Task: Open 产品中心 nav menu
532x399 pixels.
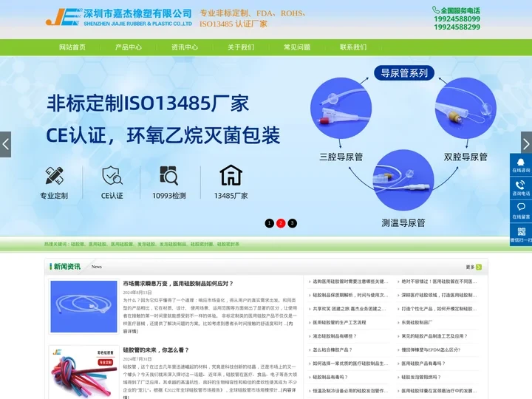Action: click(x=129, y=47)
